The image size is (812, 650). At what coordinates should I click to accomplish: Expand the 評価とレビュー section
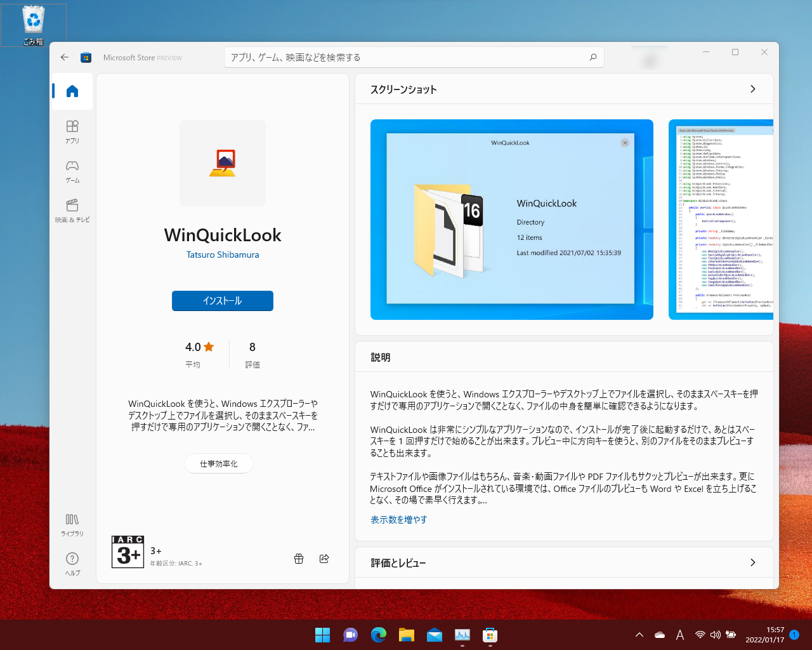pyautogui.click(x=753, y=562)
